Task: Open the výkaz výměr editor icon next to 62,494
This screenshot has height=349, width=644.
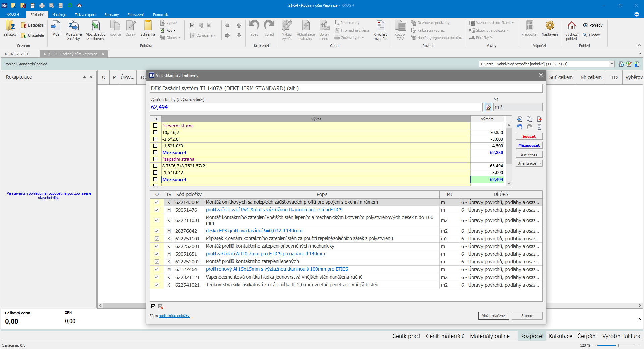Action: (488, 107)
